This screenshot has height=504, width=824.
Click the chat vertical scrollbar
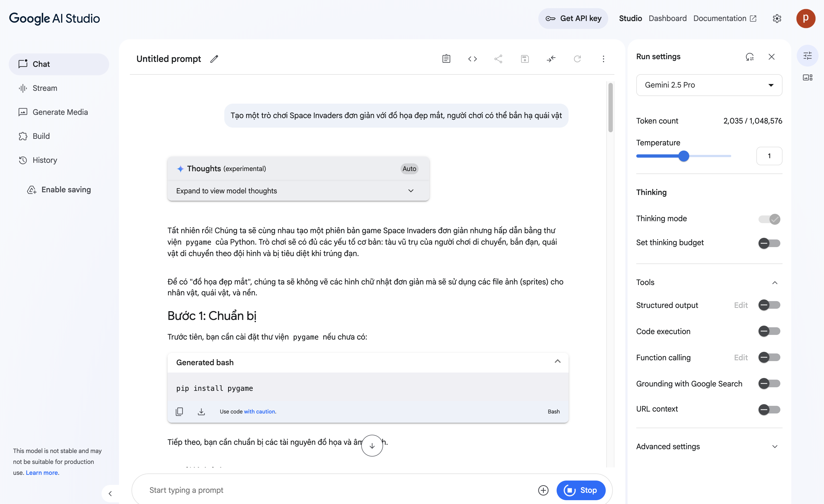click(610, 108)
